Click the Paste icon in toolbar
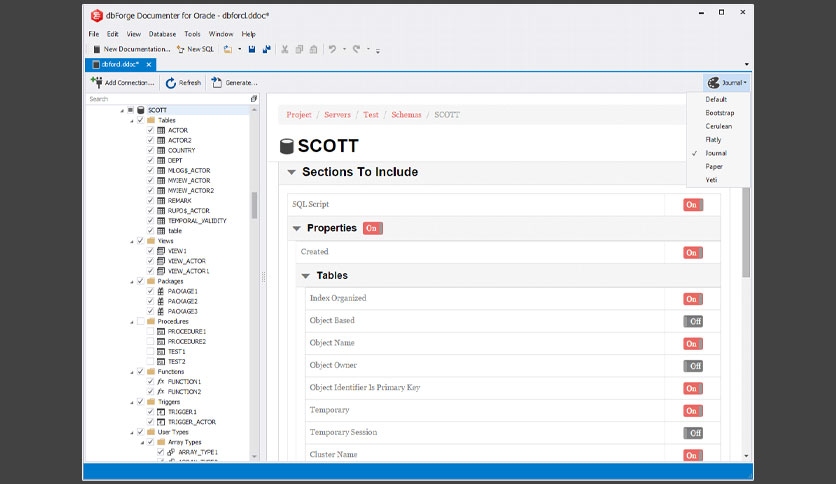Image resolution: width=836 pixels, height=484 pixels. point(314,49)
